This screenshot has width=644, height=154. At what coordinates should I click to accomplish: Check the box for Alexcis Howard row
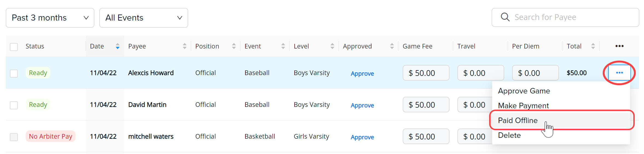tap(14, 73)
